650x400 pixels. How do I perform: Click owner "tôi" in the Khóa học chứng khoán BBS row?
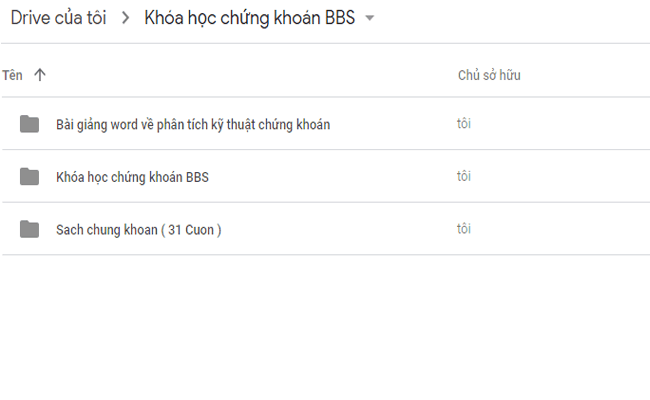[x=464, y=177]
